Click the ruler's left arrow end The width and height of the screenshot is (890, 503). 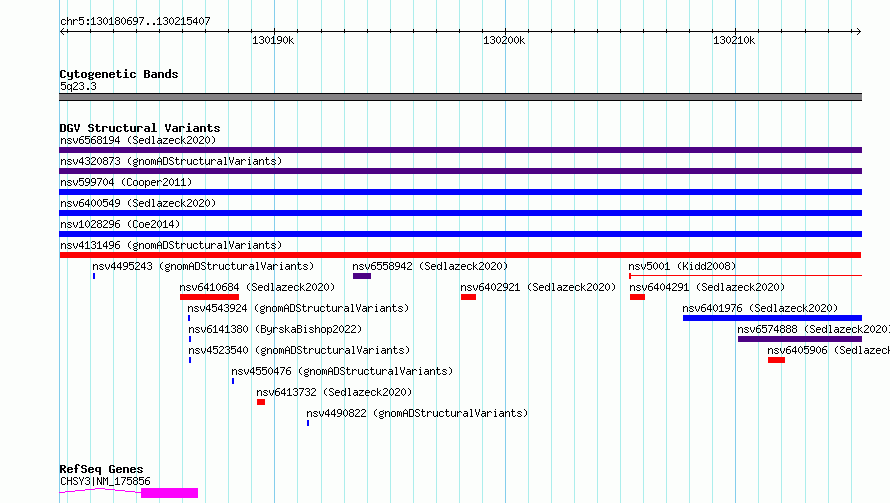[x=62, y=31]
